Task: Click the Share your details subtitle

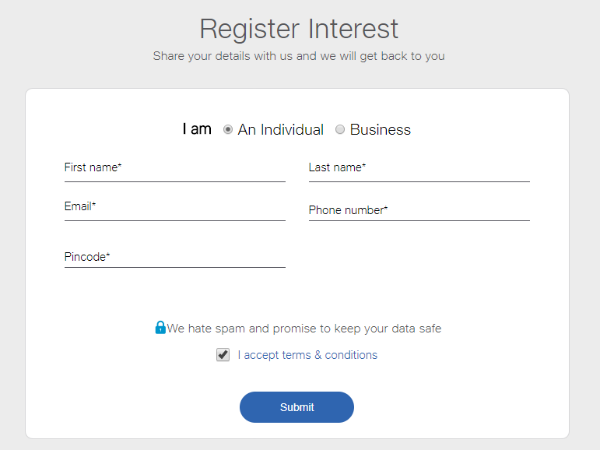Action: click(298, 56)
